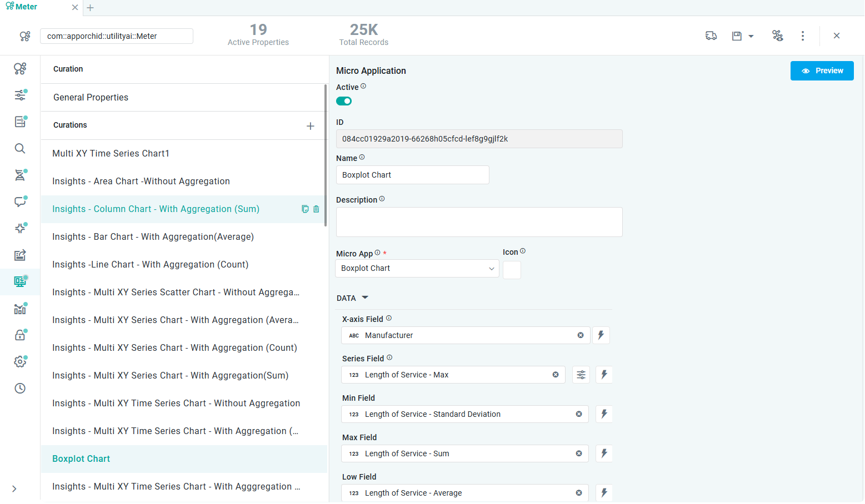Image resolution: width=865 pixels, height=504 pixels.
Task: Add a new curation with plus button
Action: (x=311, y=126)
